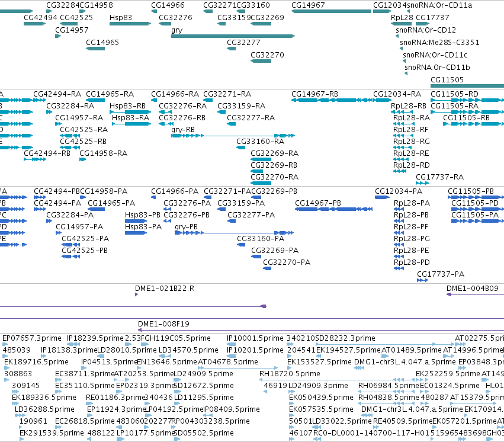The height and width of the screenshot is (442, 504).
Task: Click the gry gene span bar
Action: (233, 36)
